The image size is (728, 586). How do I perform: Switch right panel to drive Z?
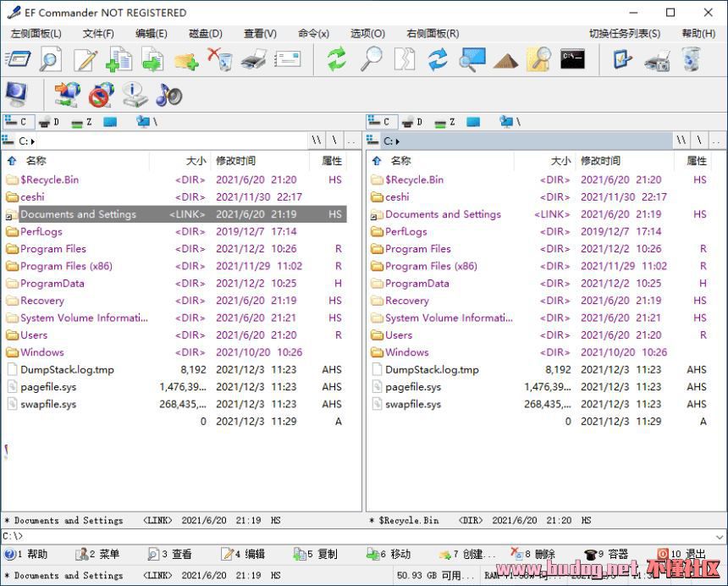446,122
